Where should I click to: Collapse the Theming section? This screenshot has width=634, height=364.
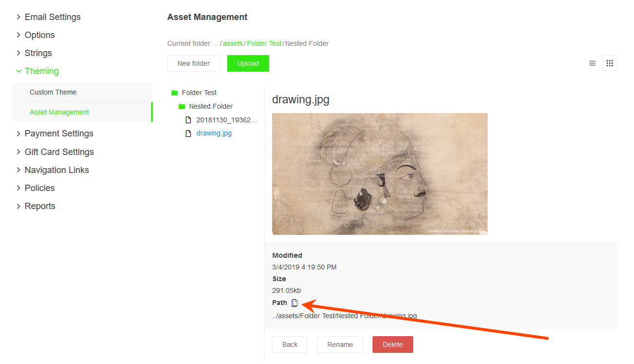point(19,71)
